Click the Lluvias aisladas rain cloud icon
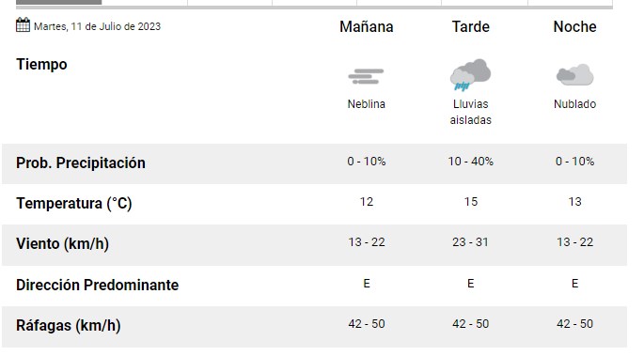This screenshot has height=356, width=644. (x=470, y=74)
